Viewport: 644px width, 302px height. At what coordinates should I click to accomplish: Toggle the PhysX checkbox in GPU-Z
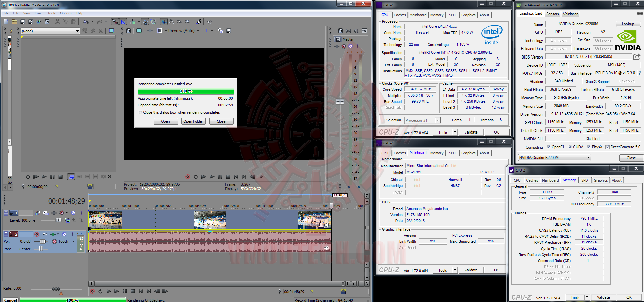pos(589,147)
